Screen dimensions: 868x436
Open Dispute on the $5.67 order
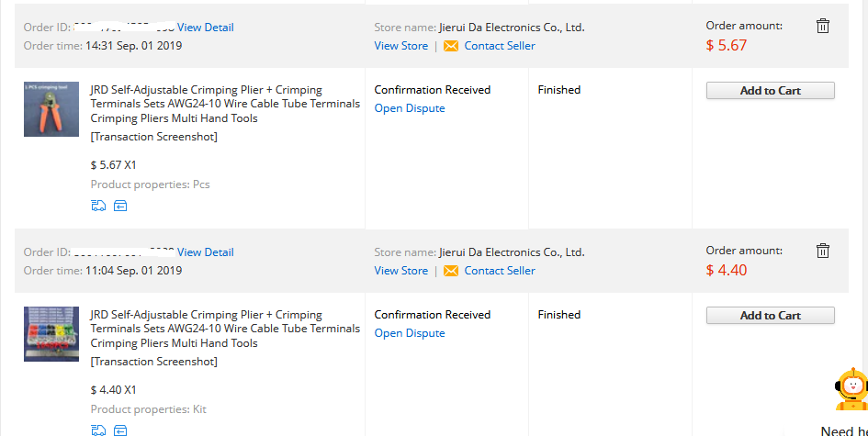point(410,108)
